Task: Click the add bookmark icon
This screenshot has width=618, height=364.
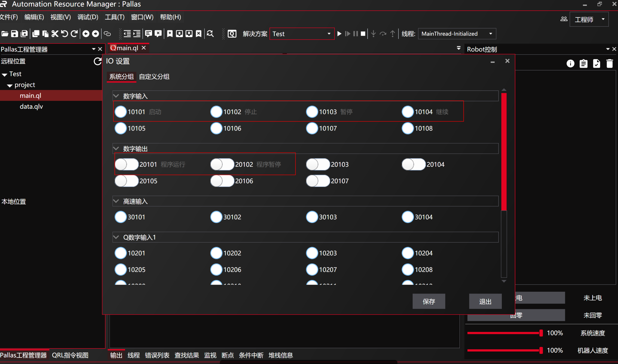Action: pos(170,34)
